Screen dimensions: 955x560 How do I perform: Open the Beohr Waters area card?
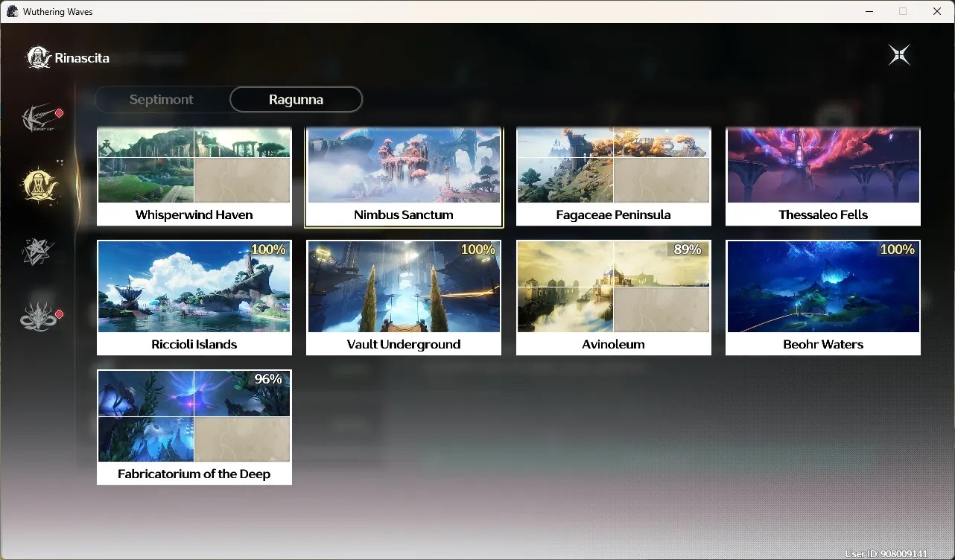[823, 298]
